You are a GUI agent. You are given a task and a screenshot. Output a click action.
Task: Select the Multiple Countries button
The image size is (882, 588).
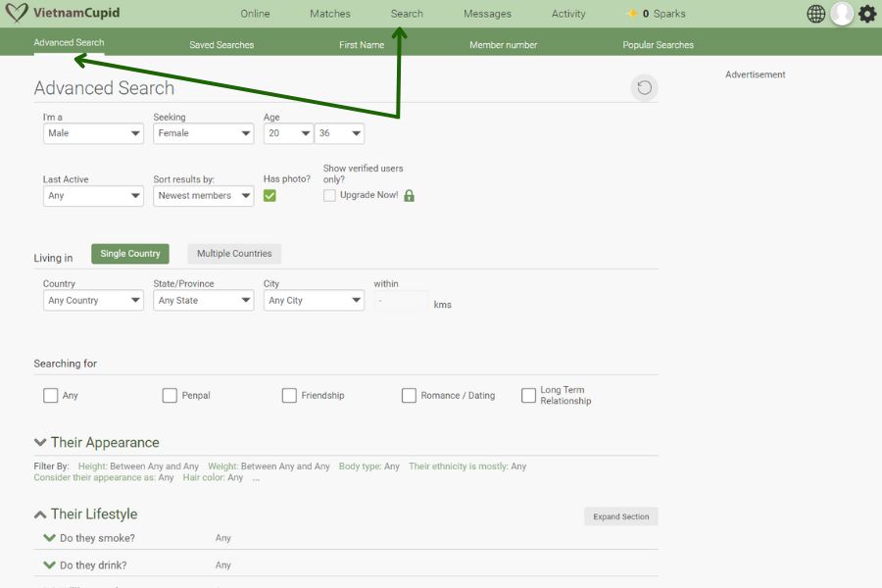(x=234, y=254)
